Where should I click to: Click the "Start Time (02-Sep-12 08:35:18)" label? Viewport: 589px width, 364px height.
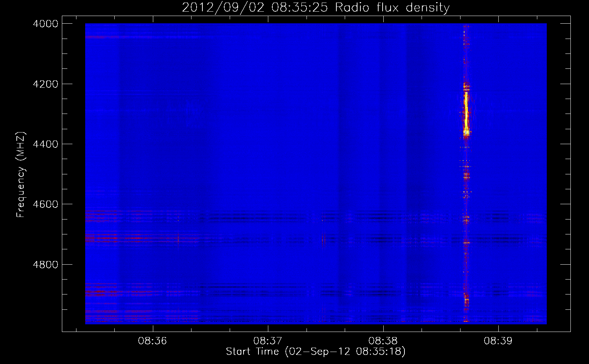(316, 352)
